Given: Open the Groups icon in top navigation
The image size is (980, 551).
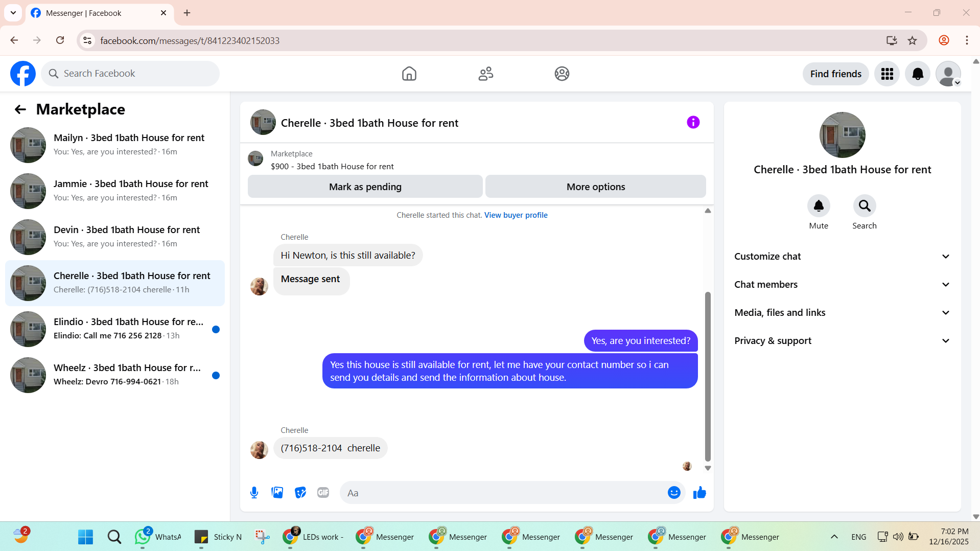Looking at the screenshot, I should (562, 74).
